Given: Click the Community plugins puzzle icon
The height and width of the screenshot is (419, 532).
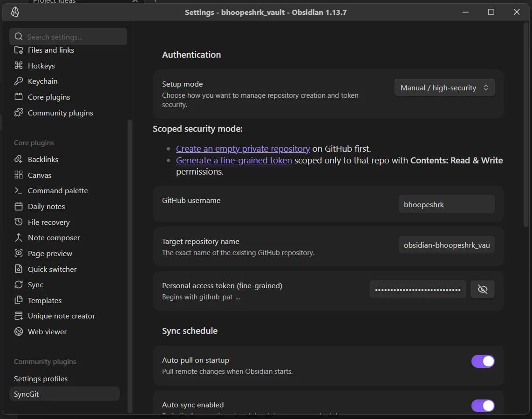Looking at the screenshot, I should 19,113.
